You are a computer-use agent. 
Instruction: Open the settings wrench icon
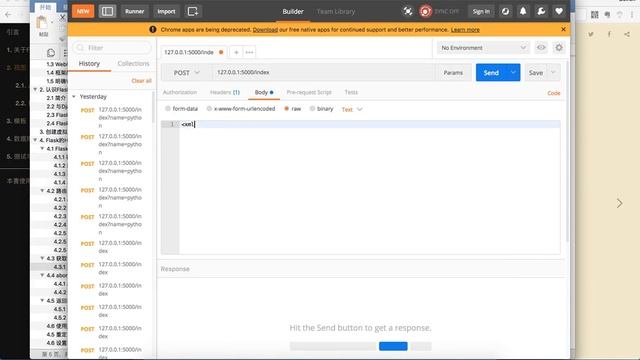pos(541,11)
